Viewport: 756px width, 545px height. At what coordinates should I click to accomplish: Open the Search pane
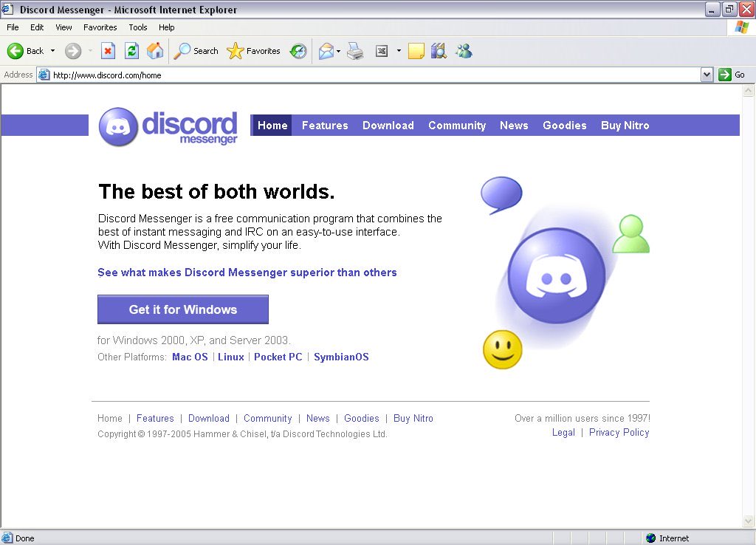pos(196,51)
